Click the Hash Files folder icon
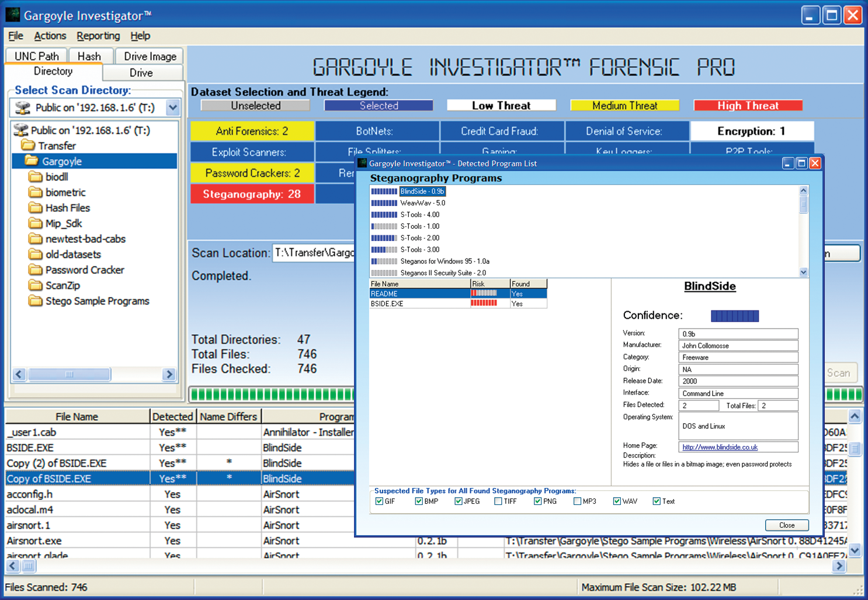Viewport: 868px width, 600px height. click(x=36, y=208)
